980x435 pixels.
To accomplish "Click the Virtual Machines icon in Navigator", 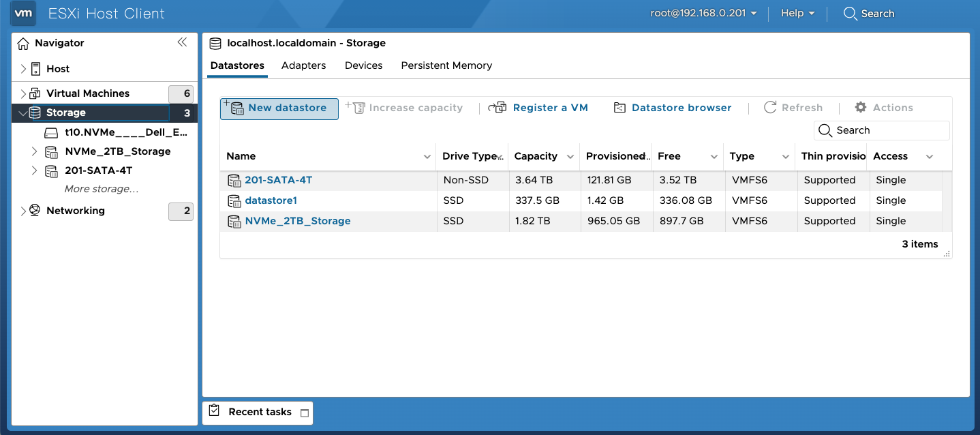I will click(35, 93).
